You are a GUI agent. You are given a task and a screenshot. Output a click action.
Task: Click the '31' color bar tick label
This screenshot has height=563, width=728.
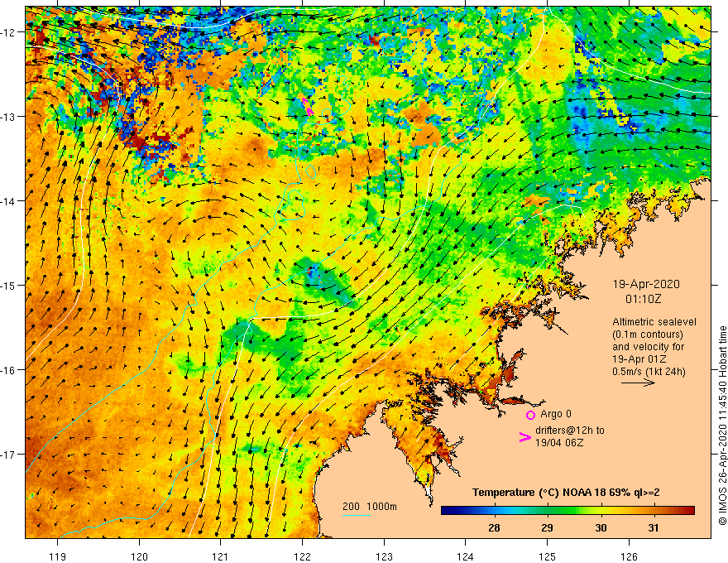(x=654, y=527)
